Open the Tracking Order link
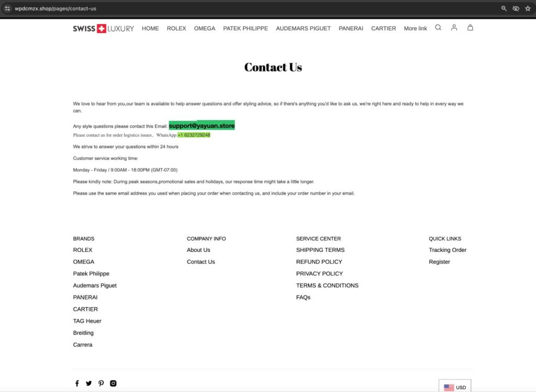This screenshot has height=392, width=536. [x=448, y=250]
